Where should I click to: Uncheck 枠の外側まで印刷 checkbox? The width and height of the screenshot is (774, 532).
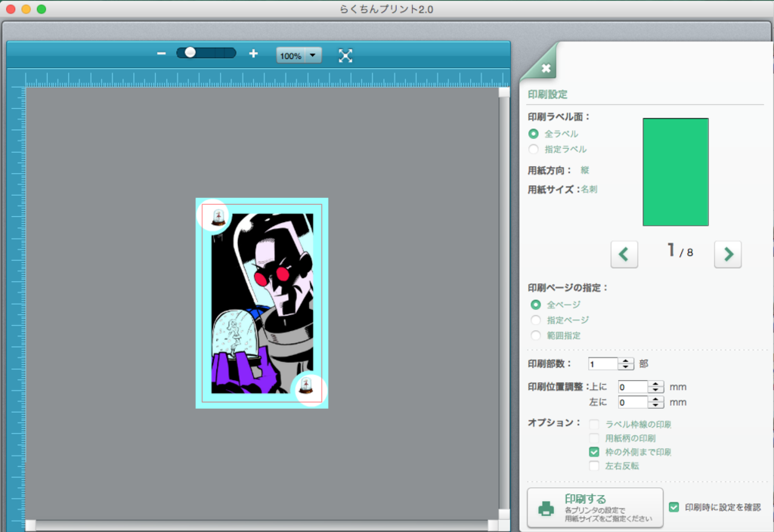click(x=594, y=452)
